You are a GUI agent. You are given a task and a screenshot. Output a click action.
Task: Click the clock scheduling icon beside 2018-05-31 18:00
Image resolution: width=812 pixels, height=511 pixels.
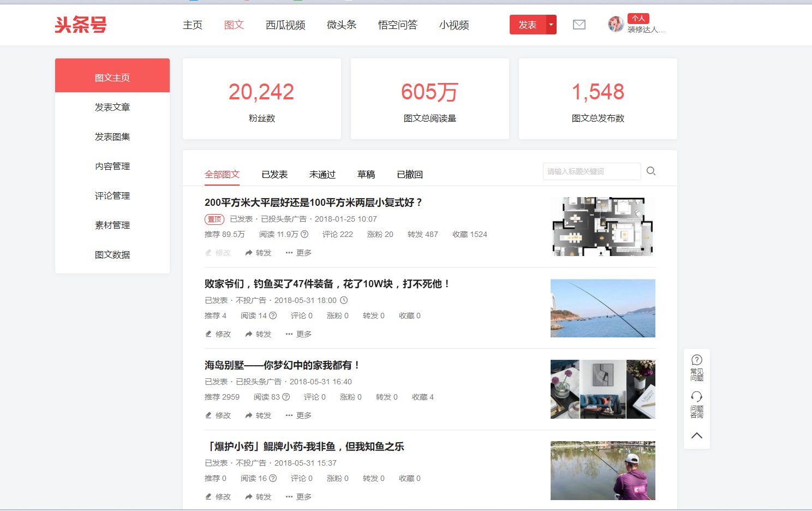tap(342, 300)
